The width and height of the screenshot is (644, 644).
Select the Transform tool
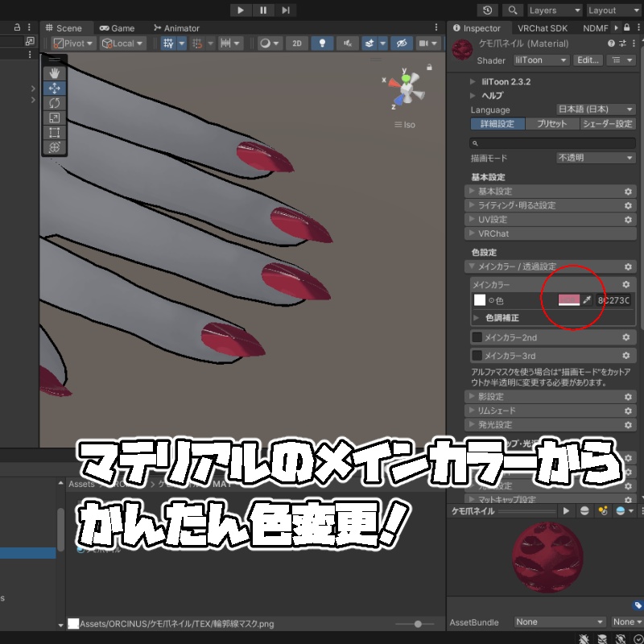tap(54, 147)
